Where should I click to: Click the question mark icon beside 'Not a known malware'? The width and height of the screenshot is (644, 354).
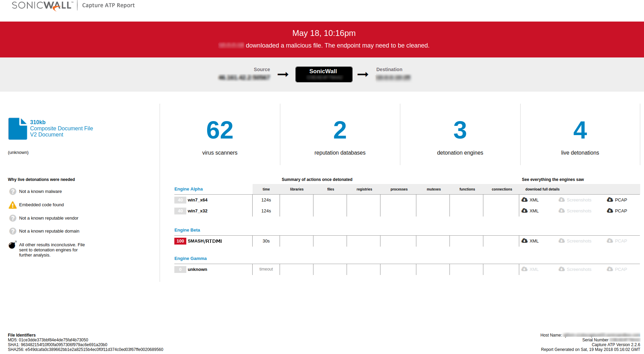[13, 192]
